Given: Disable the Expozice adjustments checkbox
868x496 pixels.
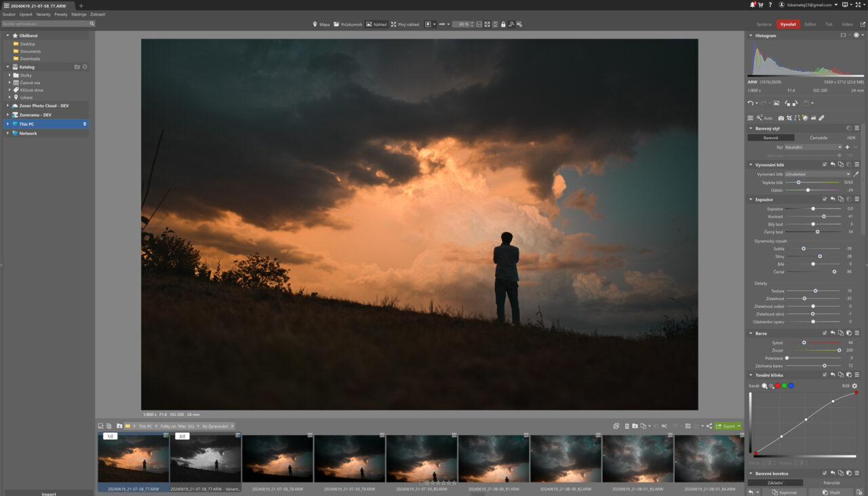Looking at the screenshot, I should pos(824,199).
